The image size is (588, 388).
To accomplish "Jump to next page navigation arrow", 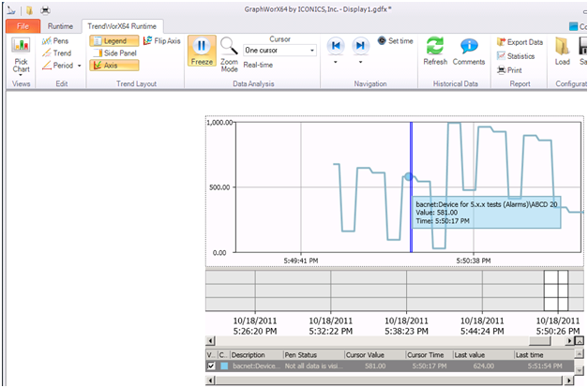I will 360,45.
